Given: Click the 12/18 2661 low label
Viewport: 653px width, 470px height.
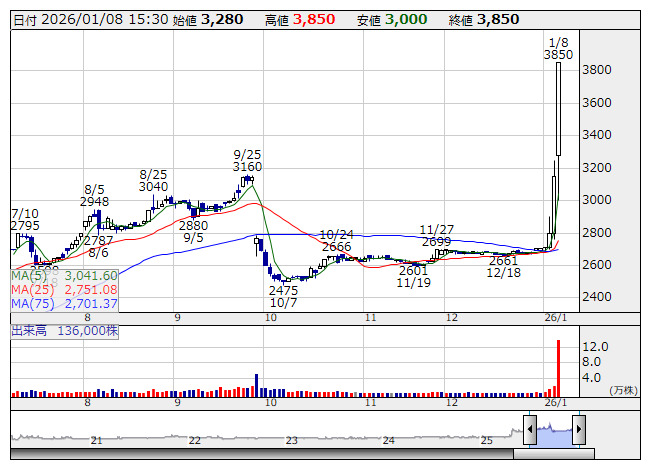Looking at the screenshot, I should pyautogui.click(x=503, y=266).
